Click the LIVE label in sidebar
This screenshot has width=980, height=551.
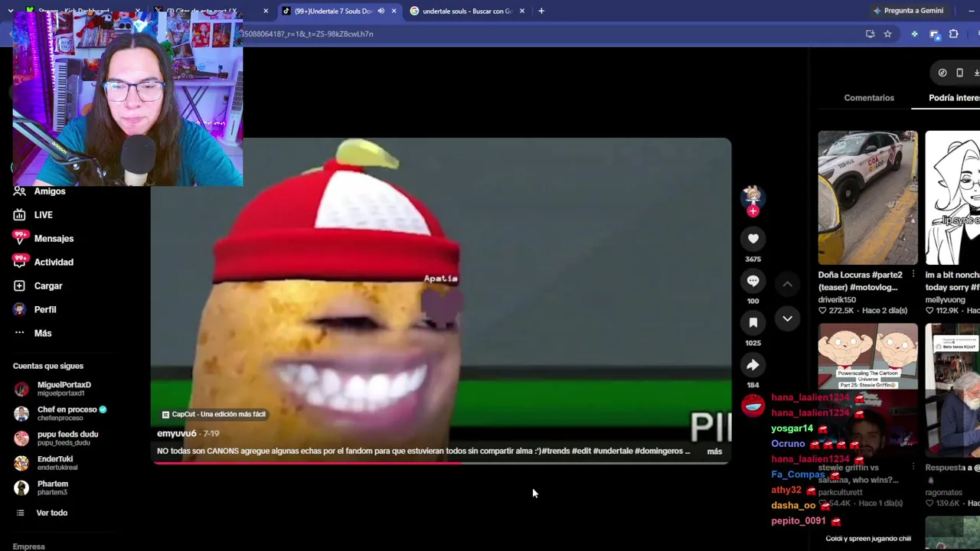tap(43, 215)
